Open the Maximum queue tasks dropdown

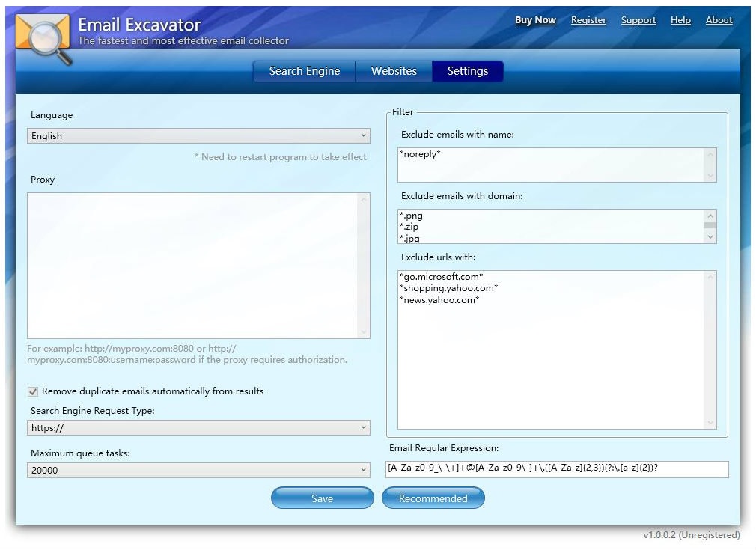click(x=198, y=470)
